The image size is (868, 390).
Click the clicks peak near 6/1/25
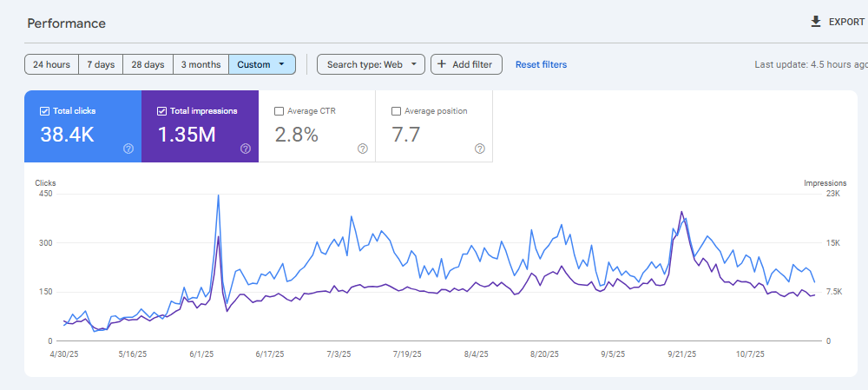[x=218, y=195]
